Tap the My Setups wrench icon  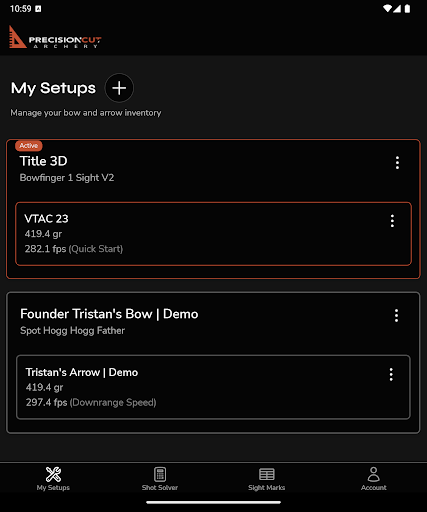coord(53,474)
